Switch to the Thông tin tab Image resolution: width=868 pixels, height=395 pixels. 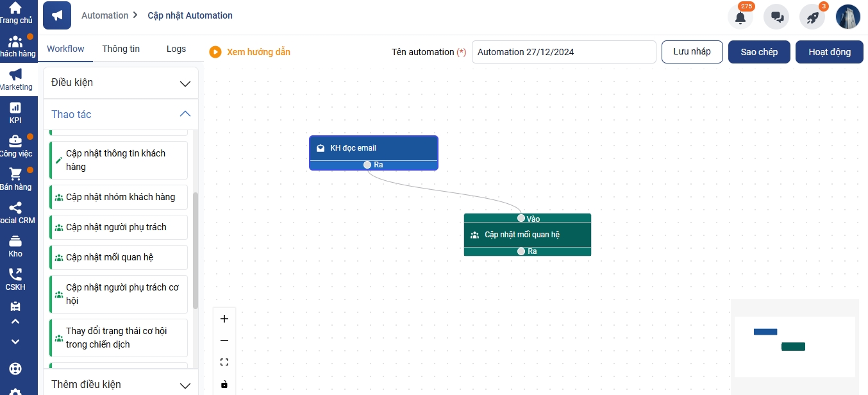[x=121, y=49]
